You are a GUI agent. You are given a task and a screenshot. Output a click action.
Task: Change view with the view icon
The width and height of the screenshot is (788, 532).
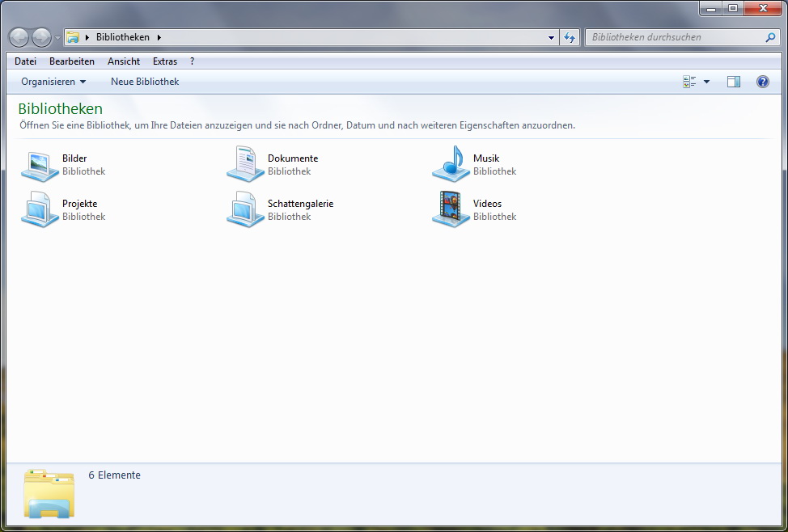(x=689, y=82)
